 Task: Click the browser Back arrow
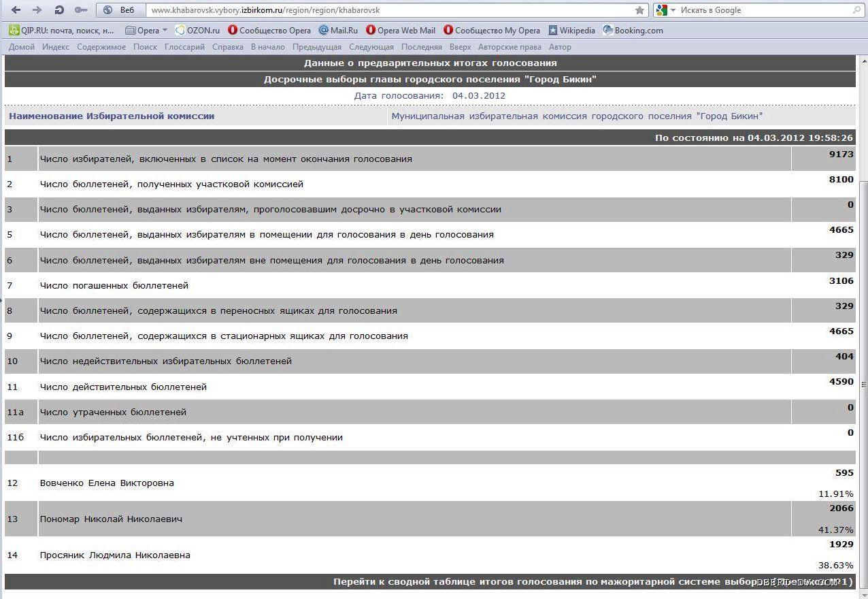tap(16, 10)
